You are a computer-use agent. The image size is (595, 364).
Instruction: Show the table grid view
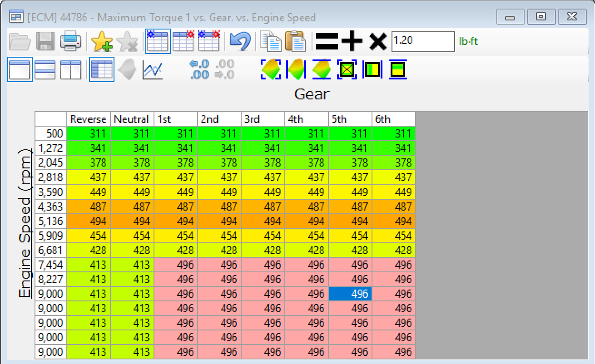(x=101, y=69)
